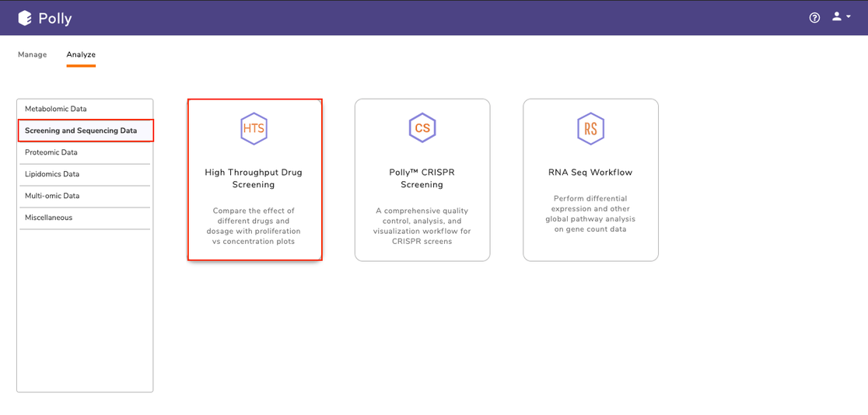Select Multi-omic Data category

pos(85,196)
